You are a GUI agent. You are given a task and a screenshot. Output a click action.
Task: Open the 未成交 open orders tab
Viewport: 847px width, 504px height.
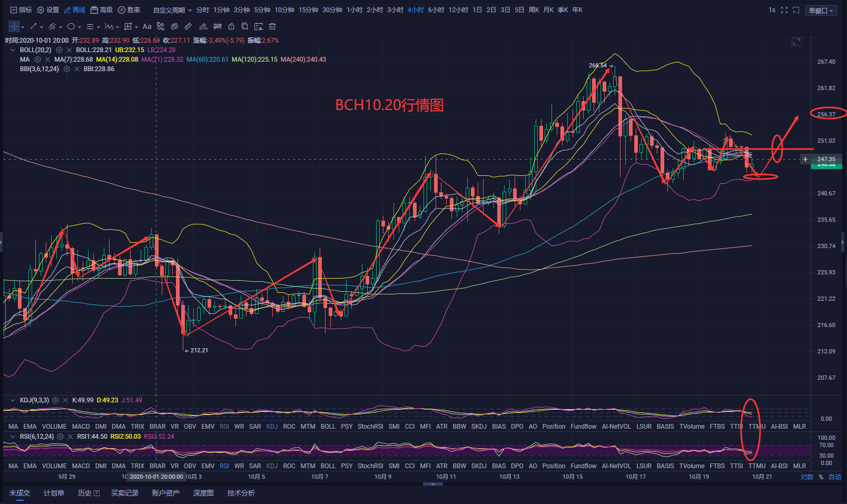(19, 493)
